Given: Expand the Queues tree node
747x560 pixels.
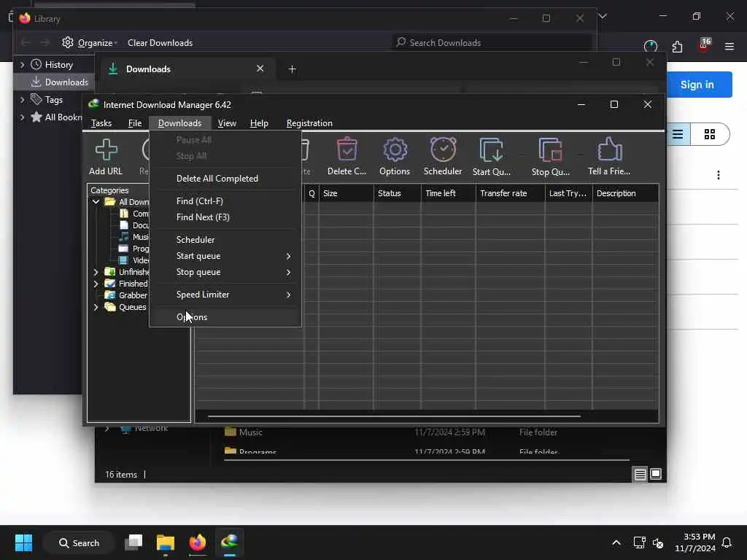Looking at the screenshot, I should click(96, 307).
